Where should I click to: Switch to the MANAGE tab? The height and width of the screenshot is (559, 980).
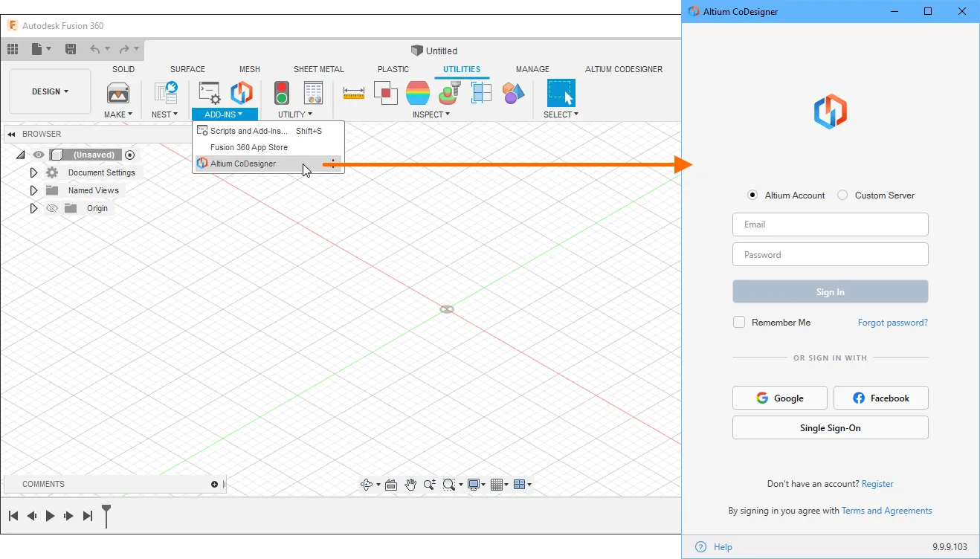[x=532, y=69]
